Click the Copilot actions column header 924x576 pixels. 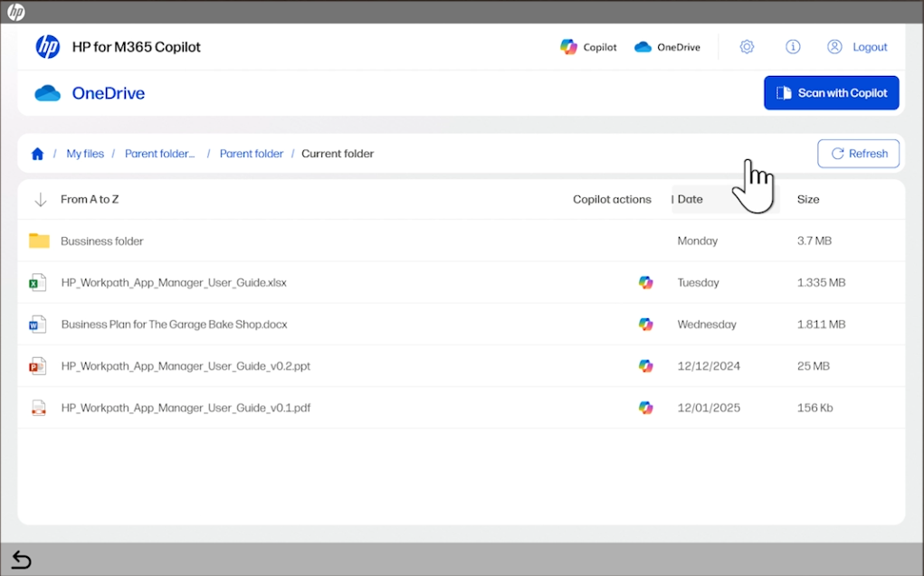pos(613,200)
